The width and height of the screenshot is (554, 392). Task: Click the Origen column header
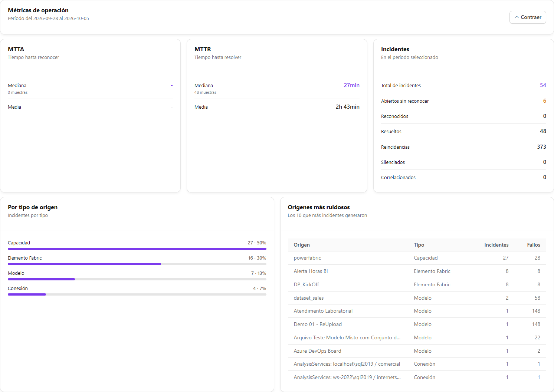click(302, 245)
